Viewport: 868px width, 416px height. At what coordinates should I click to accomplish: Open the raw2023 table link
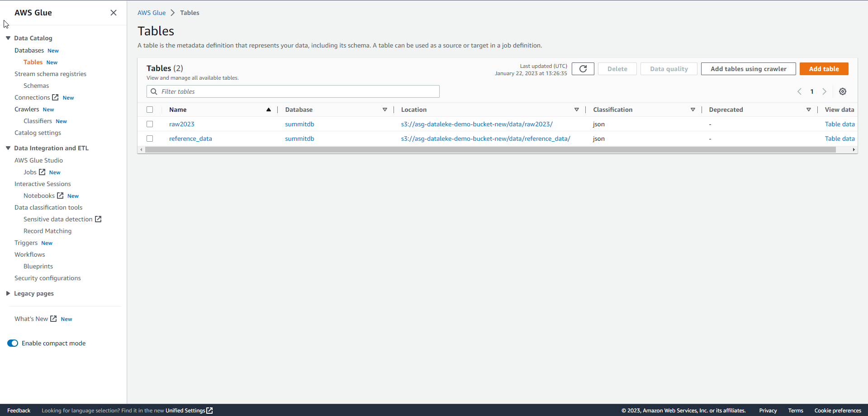coord(182,124)
